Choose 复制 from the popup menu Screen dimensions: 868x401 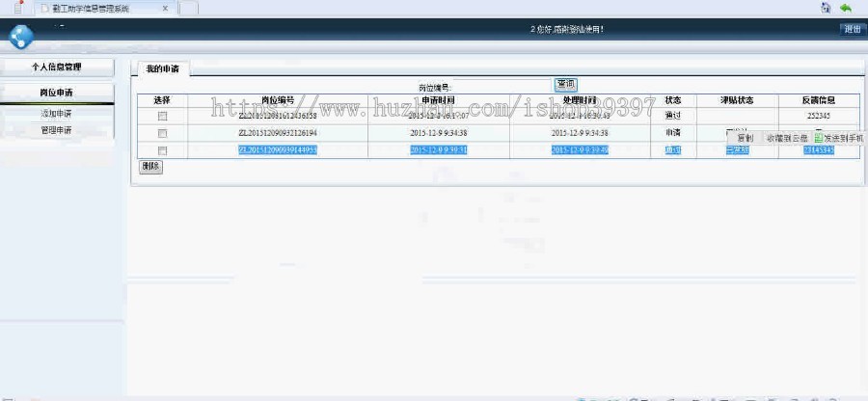pyautogui.click(x=746, y=138)
